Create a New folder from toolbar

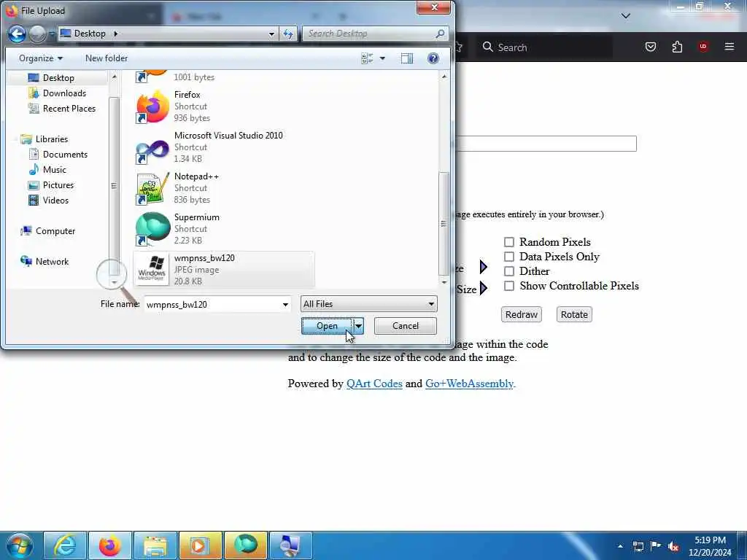click(x=107, y=58)
